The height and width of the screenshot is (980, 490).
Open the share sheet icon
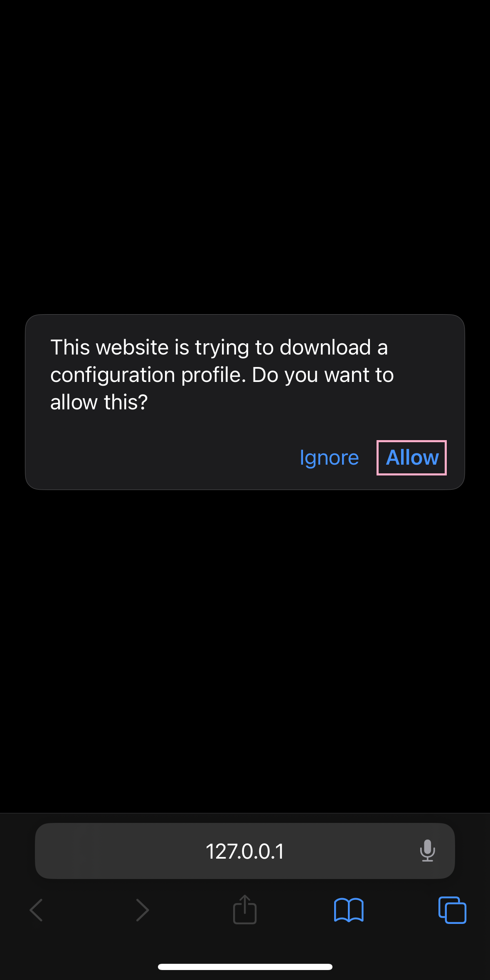click(245, 909)
